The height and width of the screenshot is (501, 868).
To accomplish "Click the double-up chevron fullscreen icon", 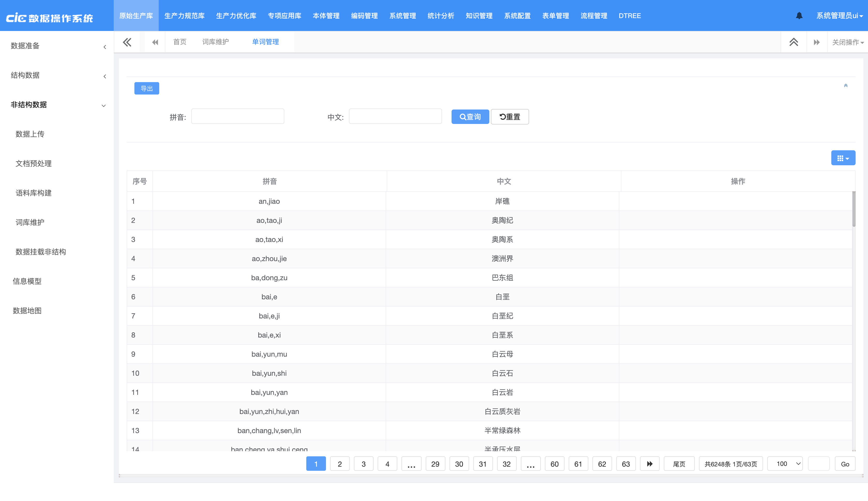I will pos(794,42).
